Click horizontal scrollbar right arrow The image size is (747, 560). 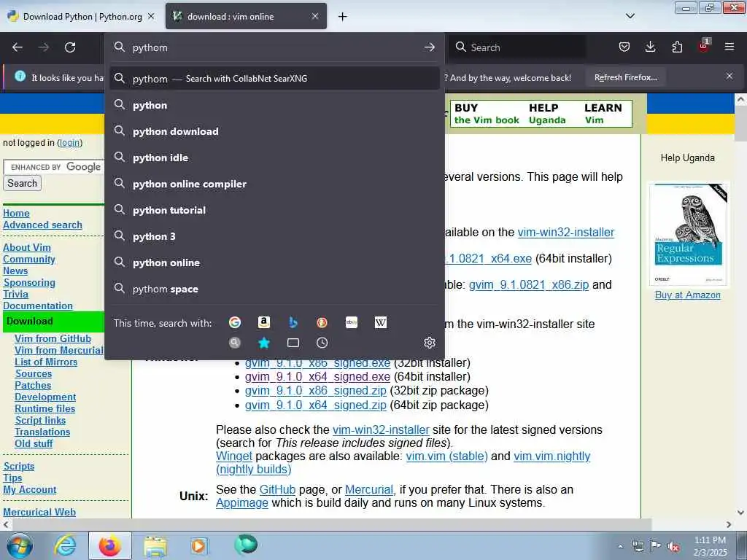tap(729, 524)
